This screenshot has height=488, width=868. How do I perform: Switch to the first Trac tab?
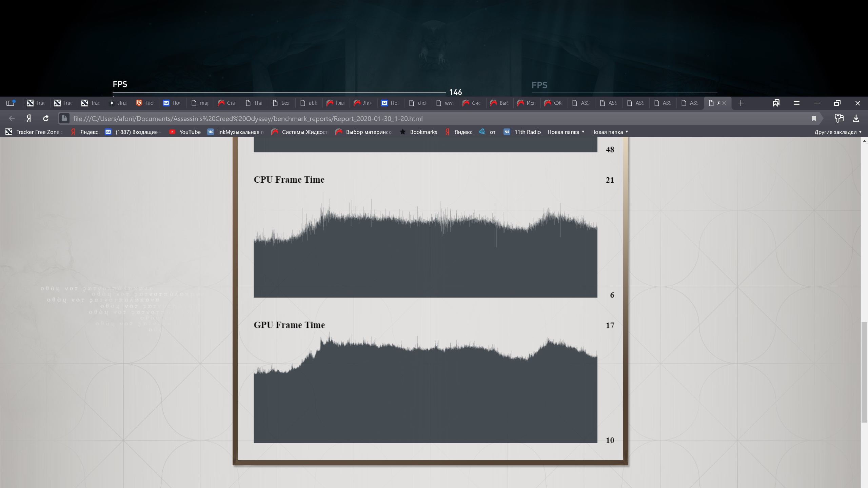[36, 103]
